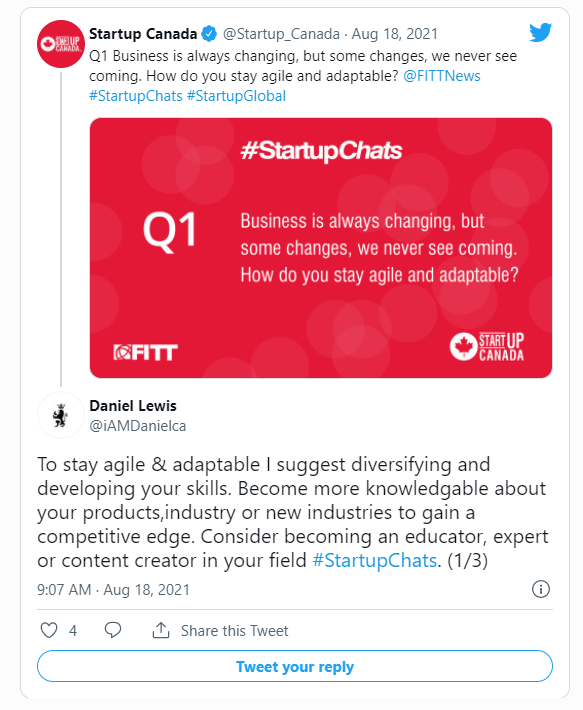This screenshot has width=583, height=710.
Task: Open the @FITTNews mention link
Action: (x=442, y=76)
